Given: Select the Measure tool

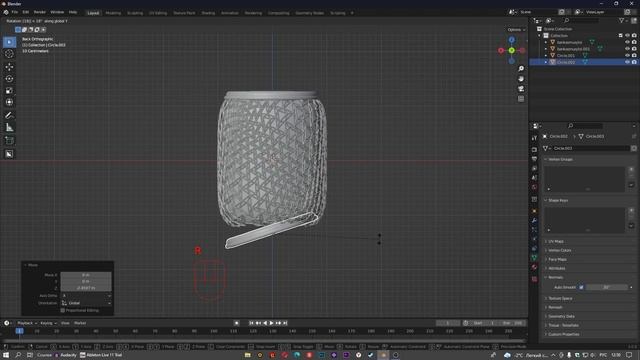Looking at the screenshot, I should (9, 128).
